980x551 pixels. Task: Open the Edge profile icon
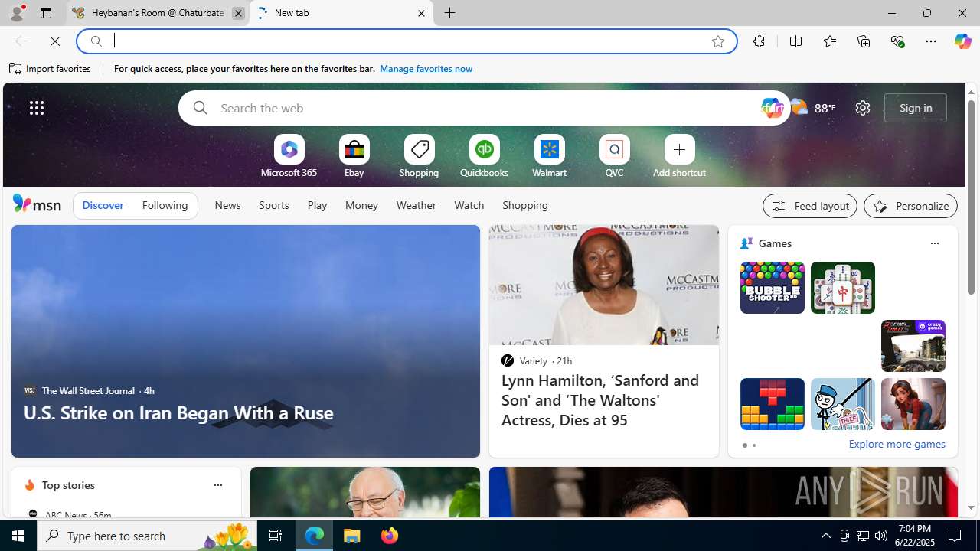point(16,13)
